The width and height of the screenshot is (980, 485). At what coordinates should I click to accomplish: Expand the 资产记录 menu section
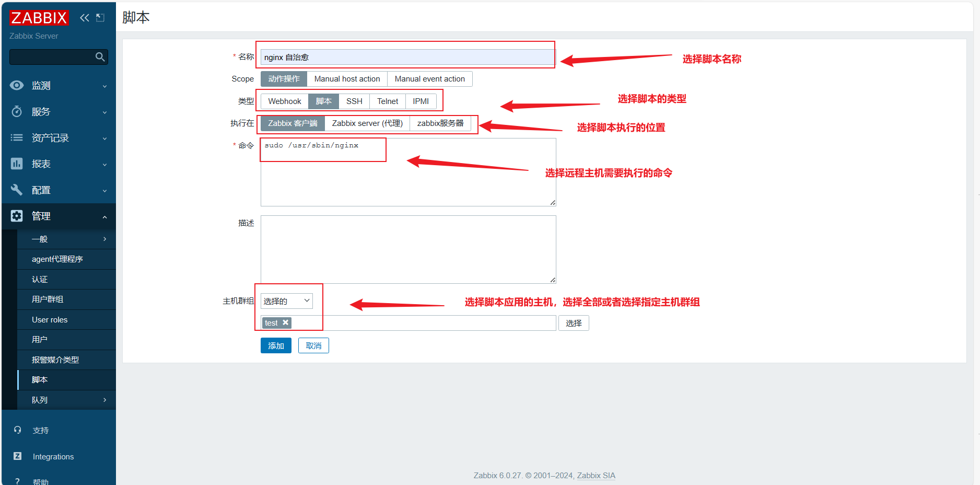pyautogui.click(x=59, y=138)
